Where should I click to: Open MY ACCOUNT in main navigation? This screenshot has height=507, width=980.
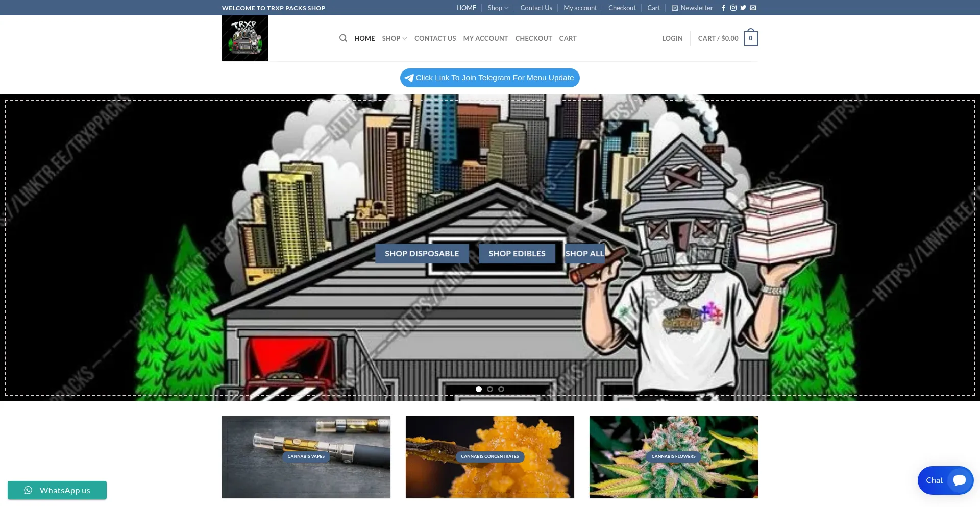[x=485, y=38]
